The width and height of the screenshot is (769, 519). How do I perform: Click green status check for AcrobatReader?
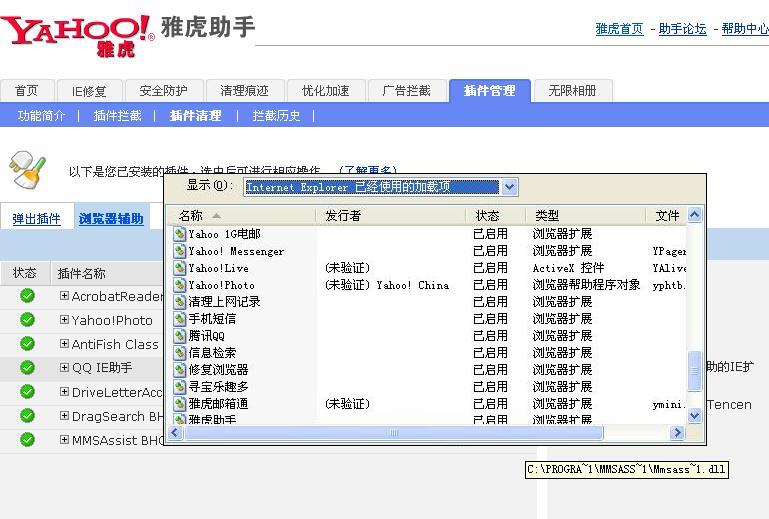point(27,296)
